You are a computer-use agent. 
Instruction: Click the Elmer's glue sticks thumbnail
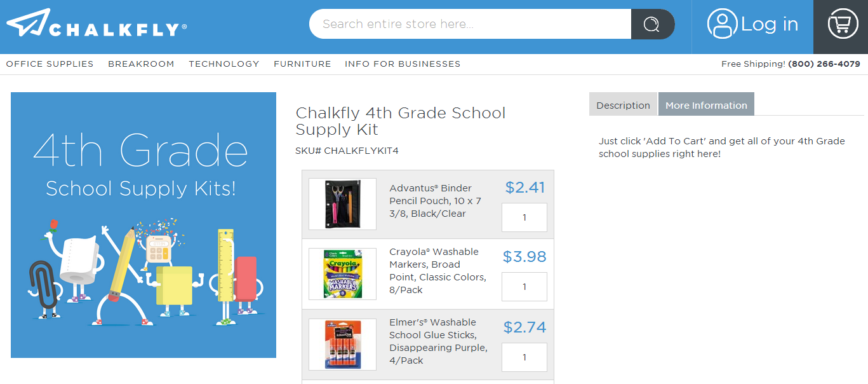tap(342, 345)
